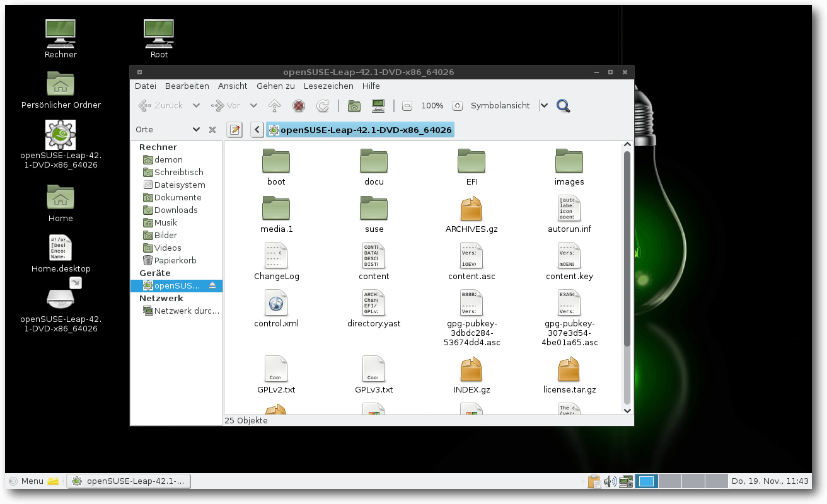Select gpg-pubkey-307e3d54 key file
The height and width of the screenshot is (504, 827).
point(569,319)
